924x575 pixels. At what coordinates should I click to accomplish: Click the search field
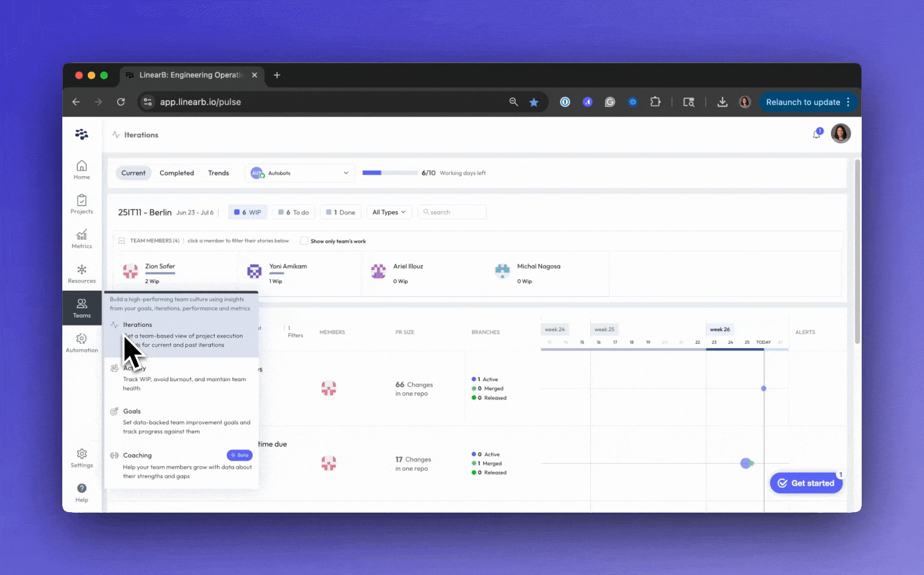452,212
